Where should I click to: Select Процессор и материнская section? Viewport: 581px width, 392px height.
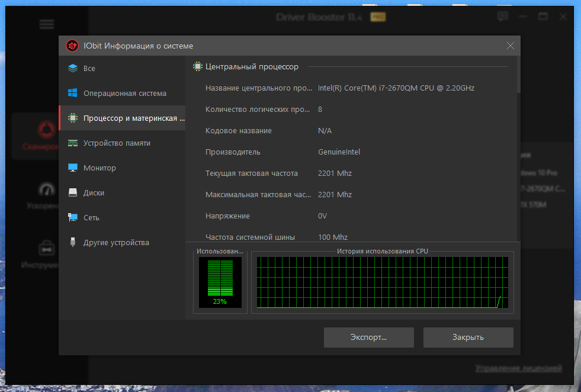coord(122,118)
